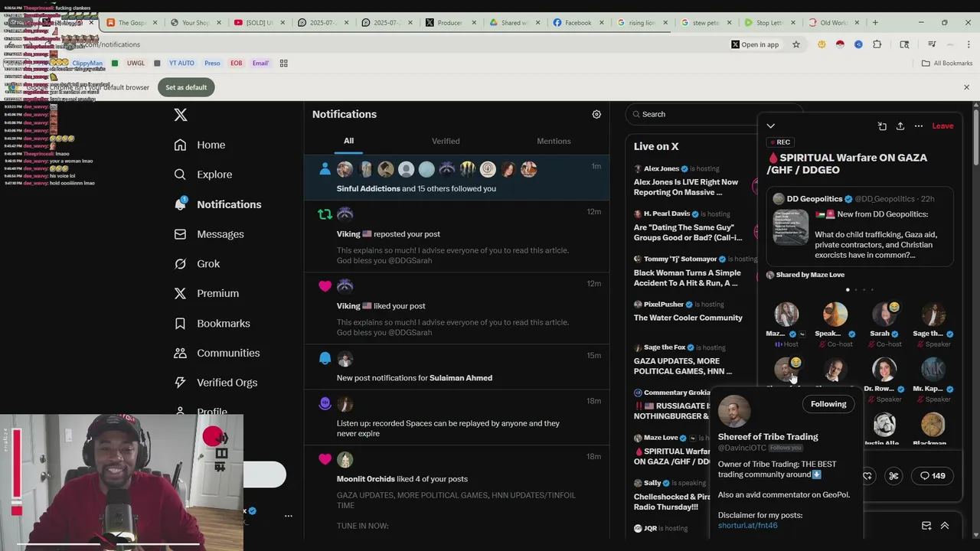Open Explore in the sidebar

coord(203,174)
